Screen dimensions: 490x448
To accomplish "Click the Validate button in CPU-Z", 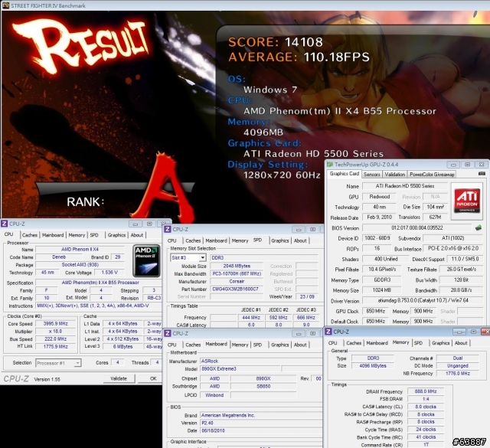I will (x=119, y=378).
